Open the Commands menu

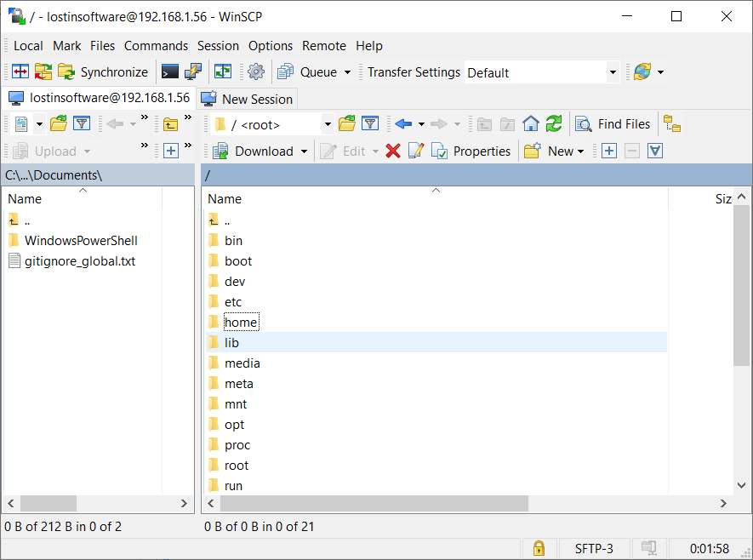point(156,46)
